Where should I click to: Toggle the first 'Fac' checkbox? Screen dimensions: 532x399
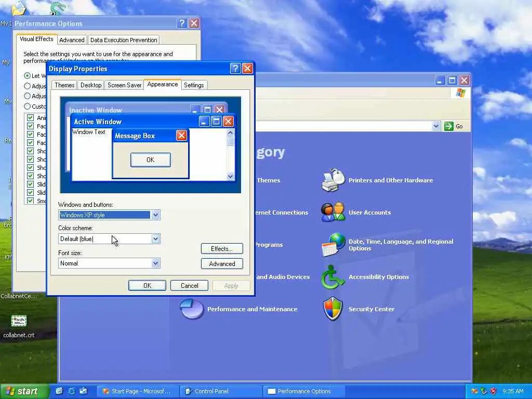click(30, 126)
